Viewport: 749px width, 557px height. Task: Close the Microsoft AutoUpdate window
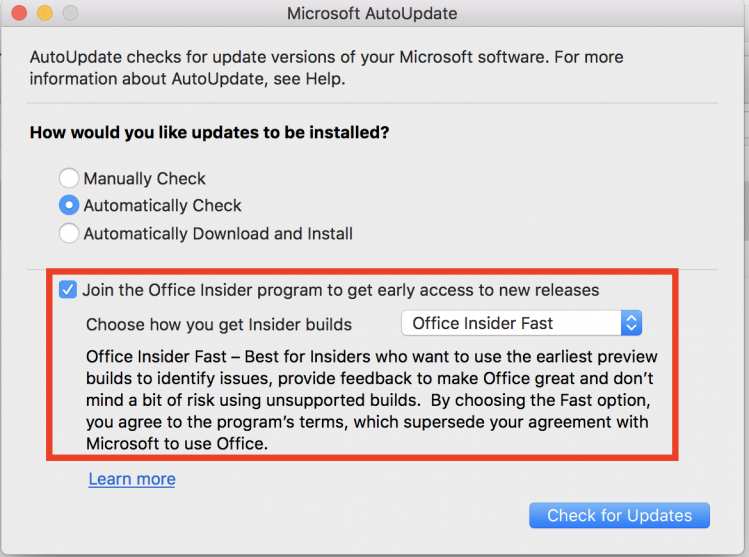click(18, 15)
